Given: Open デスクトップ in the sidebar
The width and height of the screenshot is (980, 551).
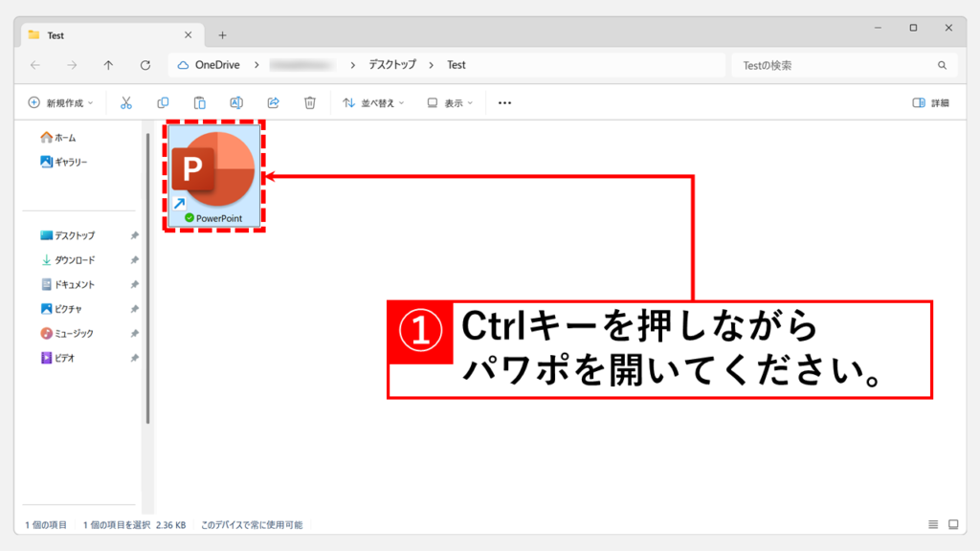Looking at the screenshot, I should tap(68, 235).
